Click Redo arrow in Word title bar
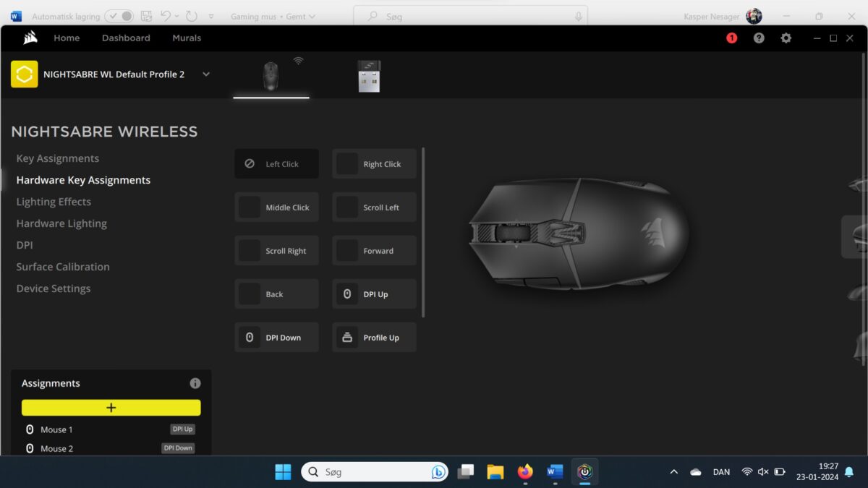The width and height of the screenshot is (868, 488). click(191, 16)
